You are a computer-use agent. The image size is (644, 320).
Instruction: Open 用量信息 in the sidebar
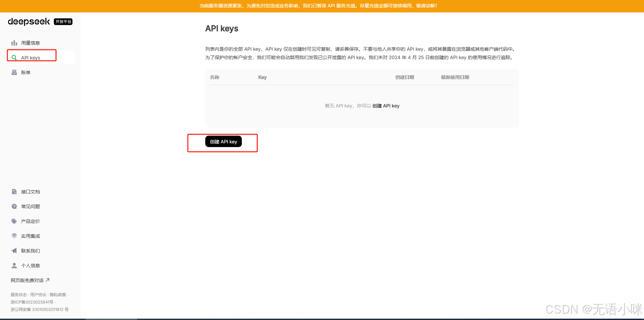(40, 43)
